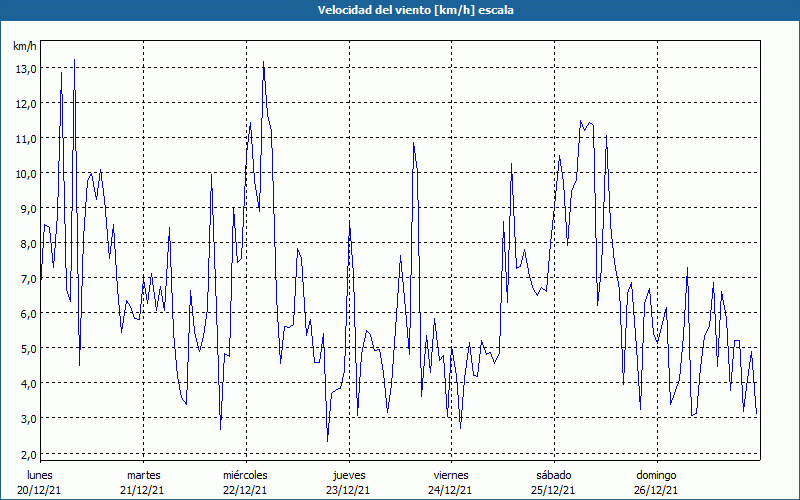Click the 22/12/21 date label
The image size is (800, 500).
[x=245, y=490]
